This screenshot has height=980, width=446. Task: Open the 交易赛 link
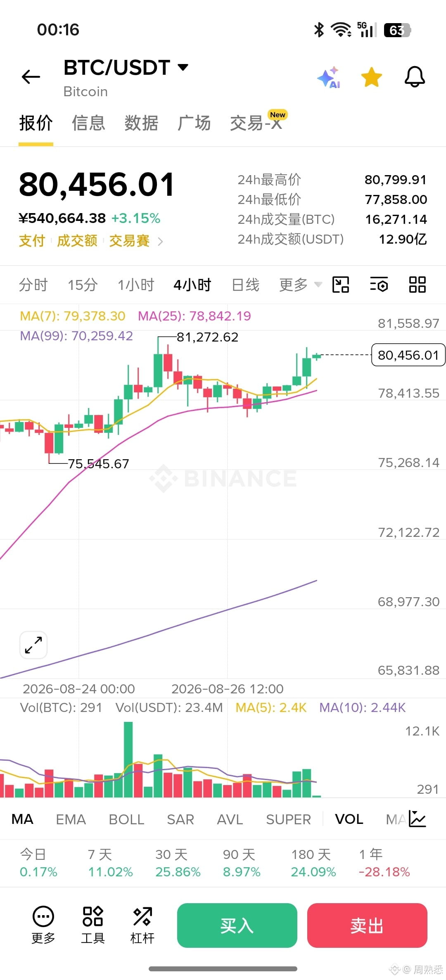tap(129, 241)
